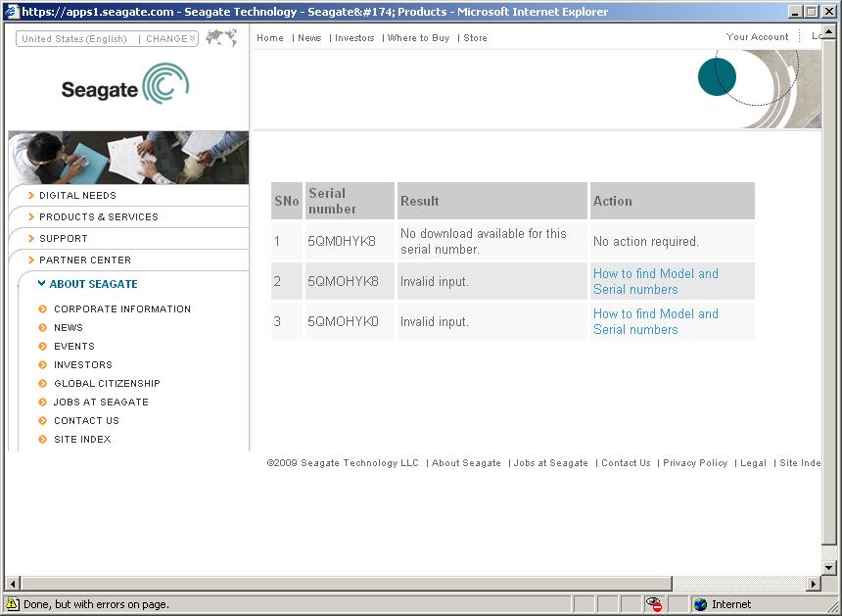Open Investors in the top navigation
This screenshot has width=842, height=616.
pos(354,38)
